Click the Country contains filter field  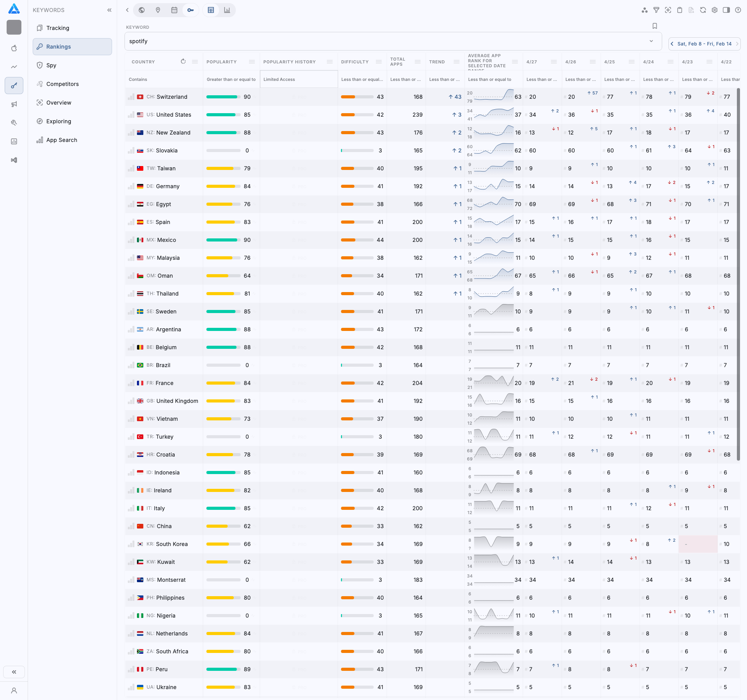(x=163, y=79)
